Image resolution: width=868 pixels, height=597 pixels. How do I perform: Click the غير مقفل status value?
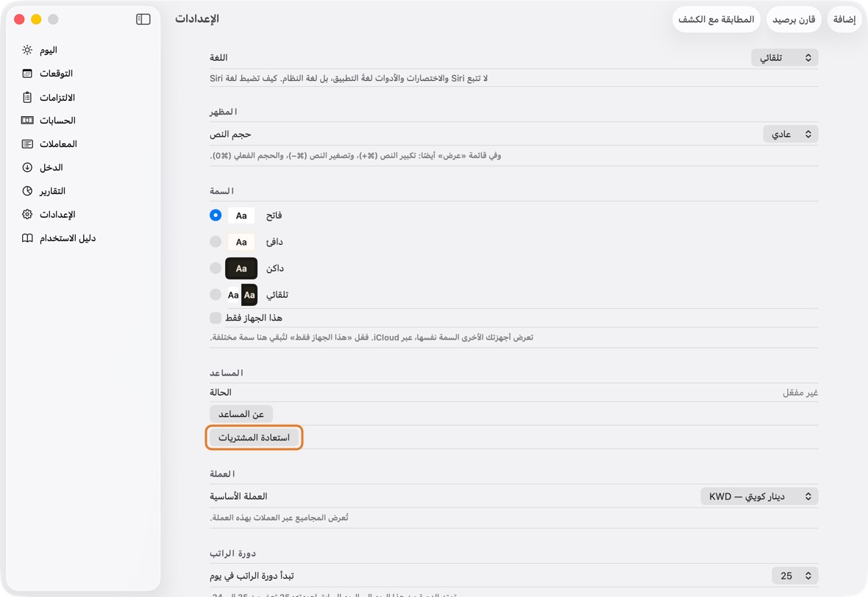coord(800,393)
